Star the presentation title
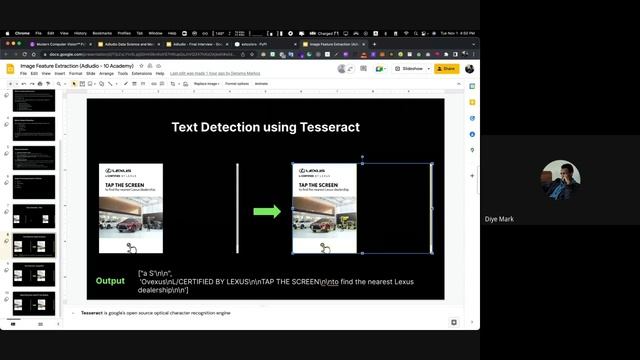Viewport: 640px width, 360px height. coord(142,66)
